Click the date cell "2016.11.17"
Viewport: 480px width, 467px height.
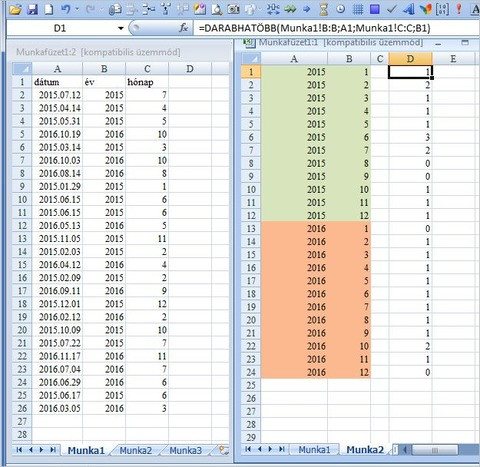tap(57, 356)
